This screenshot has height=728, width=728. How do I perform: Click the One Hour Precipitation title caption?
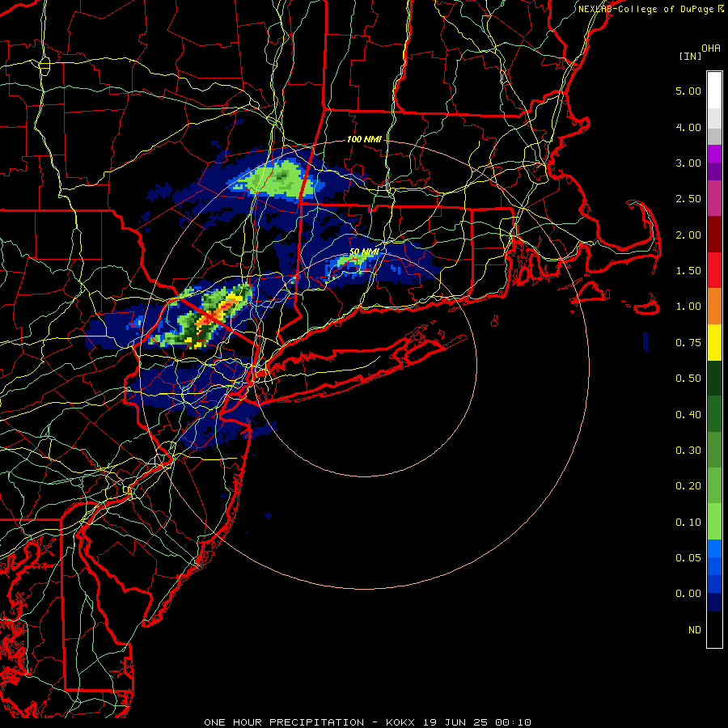(367, 722)
